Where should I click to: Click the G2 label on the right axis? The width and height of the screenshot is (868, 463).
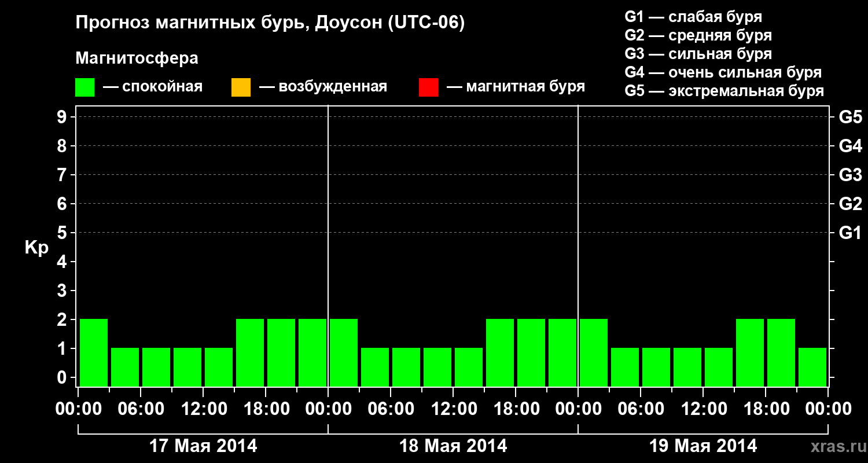pos(850,204)
